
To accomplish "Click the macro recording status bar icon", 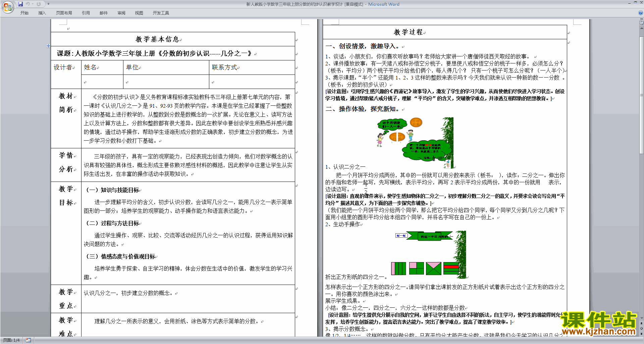I will (29, 340).
